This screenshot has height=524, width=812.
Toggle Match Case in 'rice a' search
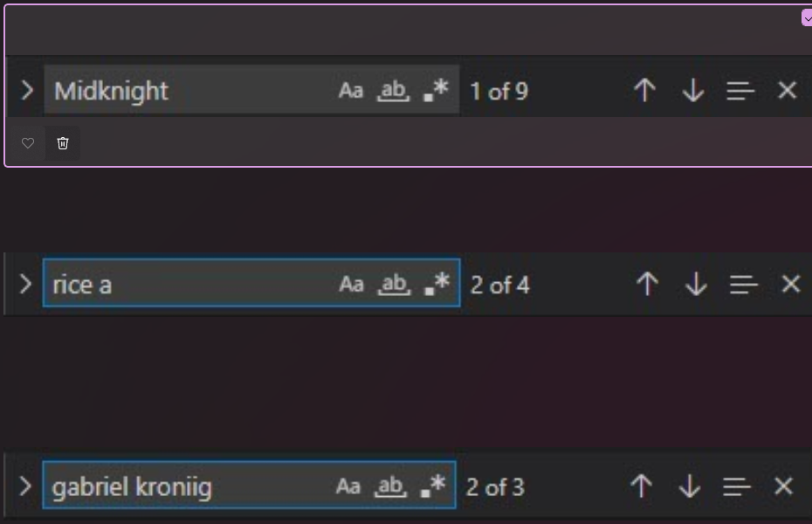[x=351, y=284]
